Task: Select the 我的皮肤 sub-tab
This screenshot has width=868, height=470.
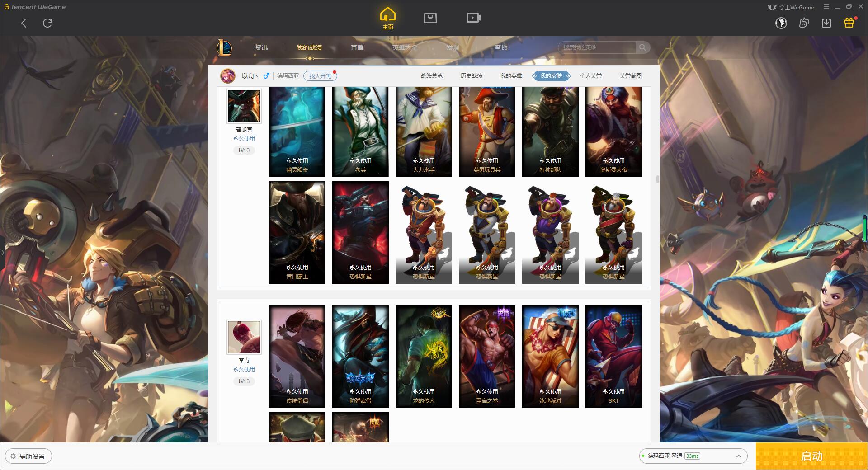Action: pyautogui.click(x=551, y=76)
